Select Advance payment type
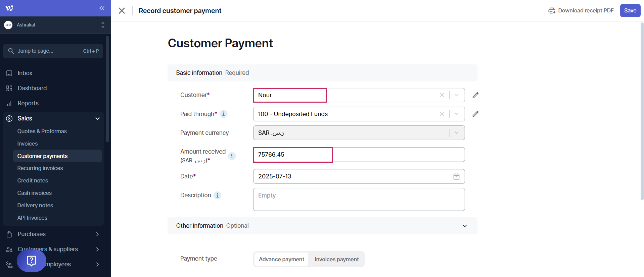The height and width of the screenshot is (277, 644). (x=281, y=259)
